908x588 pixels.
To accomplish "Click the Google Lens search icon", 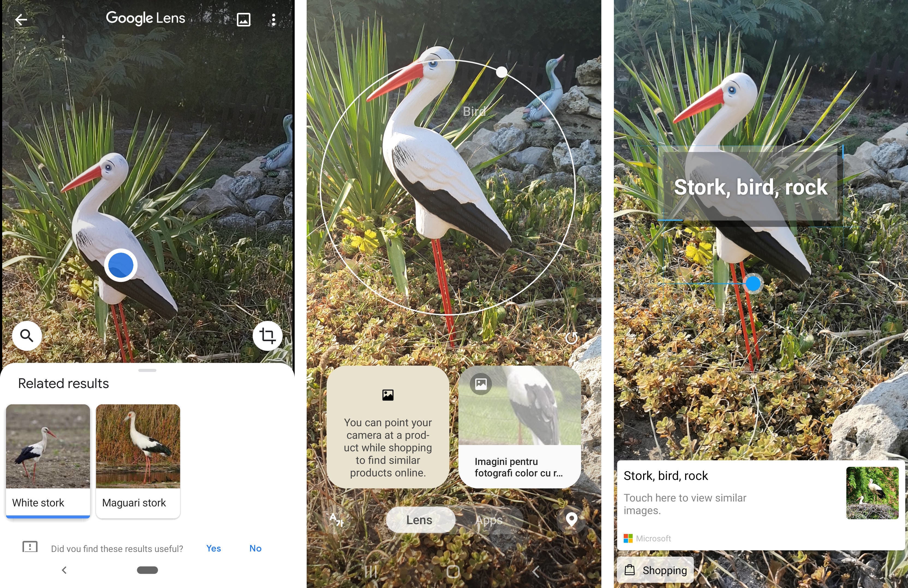I will [26, 335].
